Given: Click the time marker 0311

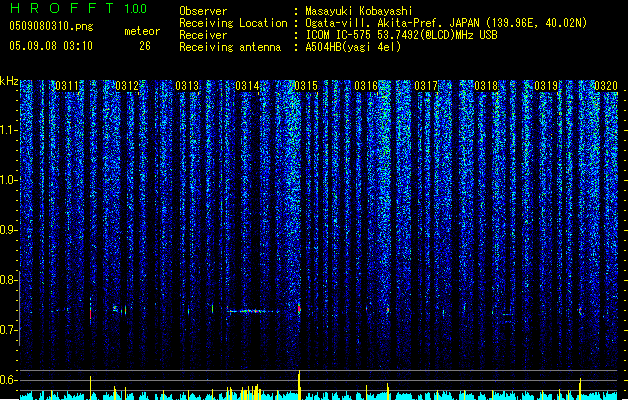Looking at the screenshot, I should [67, 86].
